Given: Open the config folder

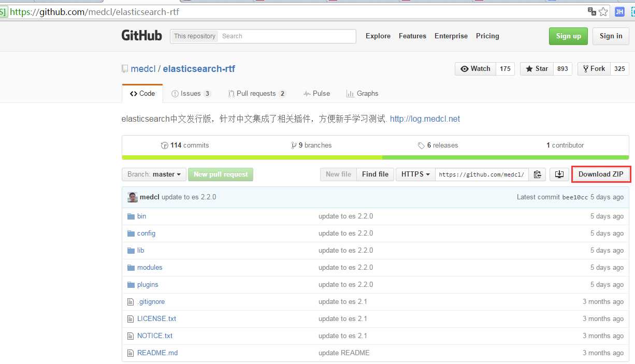Looking at the screenshot, I should click(146, 233).
